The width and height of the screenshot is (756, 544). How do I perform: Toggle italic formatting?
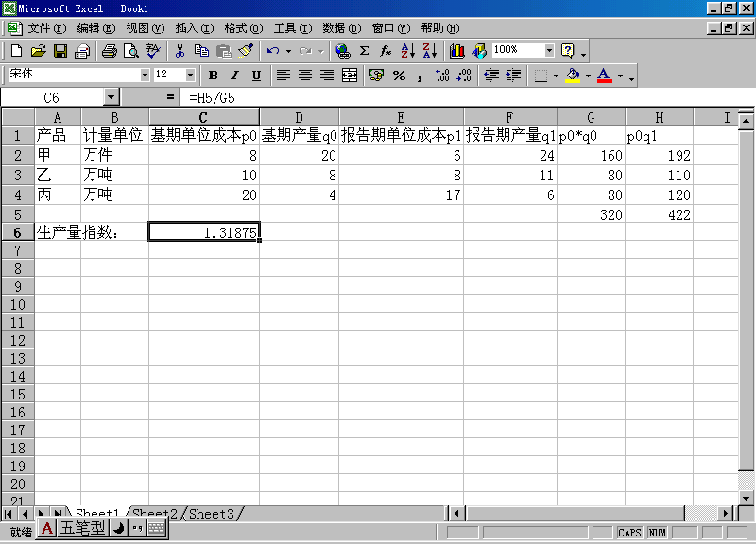coord(234,76)
